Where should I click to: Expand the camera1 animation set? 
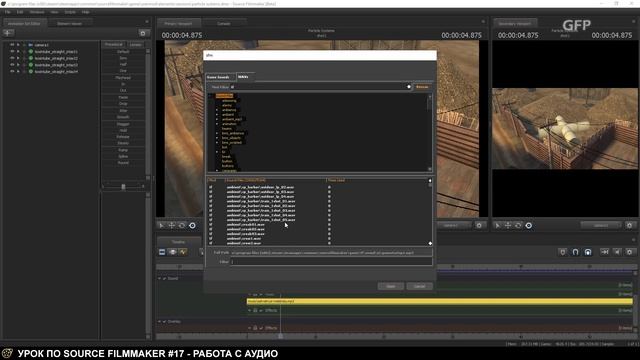18,45
